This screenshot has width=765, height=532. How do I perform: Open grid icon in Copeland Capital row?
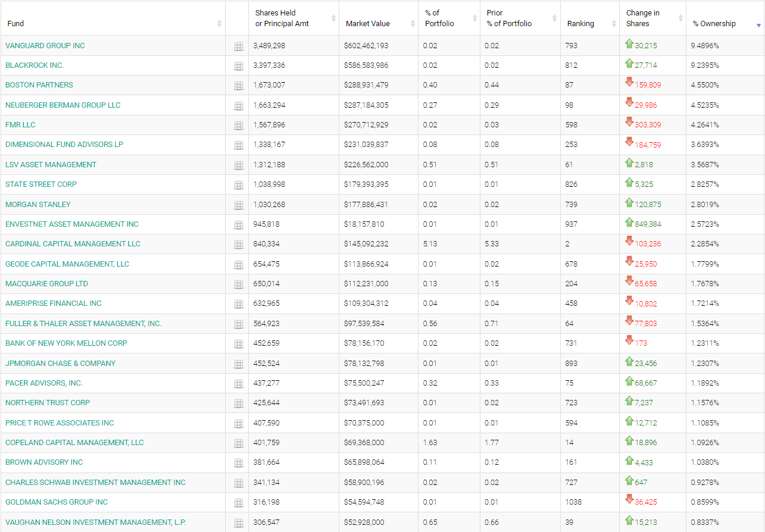click(x=239, y=443)
